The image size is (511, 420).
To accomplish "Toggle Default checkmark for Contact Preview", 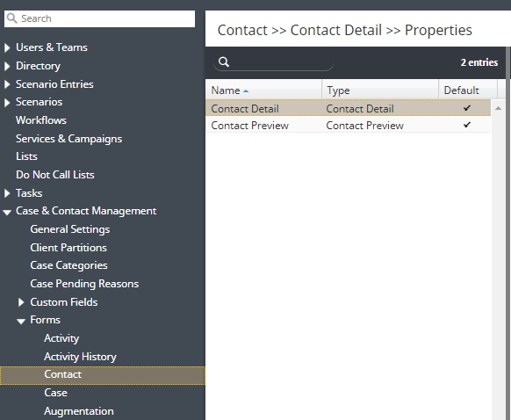I will (467, 125).
